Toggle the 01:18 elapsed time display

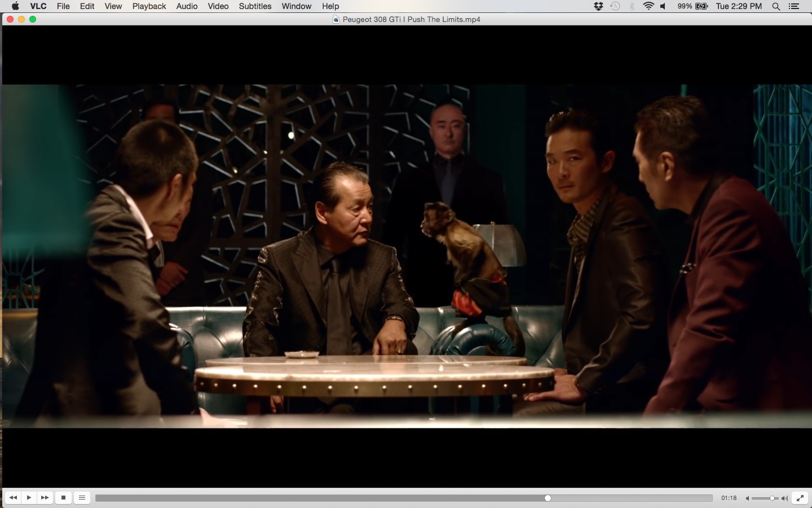(x=729, y=498)
